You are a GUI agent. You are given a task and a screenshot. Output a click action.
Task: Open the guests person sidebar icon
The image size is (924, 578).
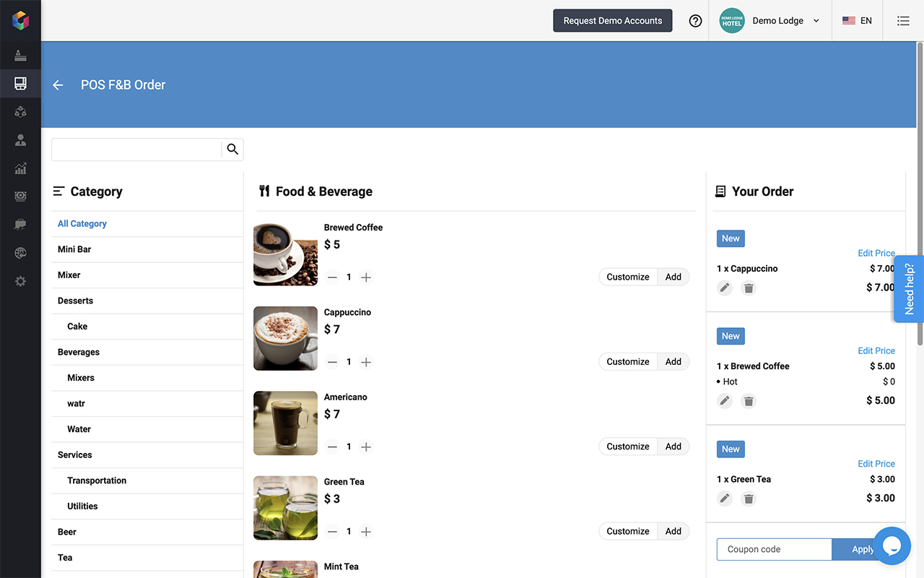(20, 140)
